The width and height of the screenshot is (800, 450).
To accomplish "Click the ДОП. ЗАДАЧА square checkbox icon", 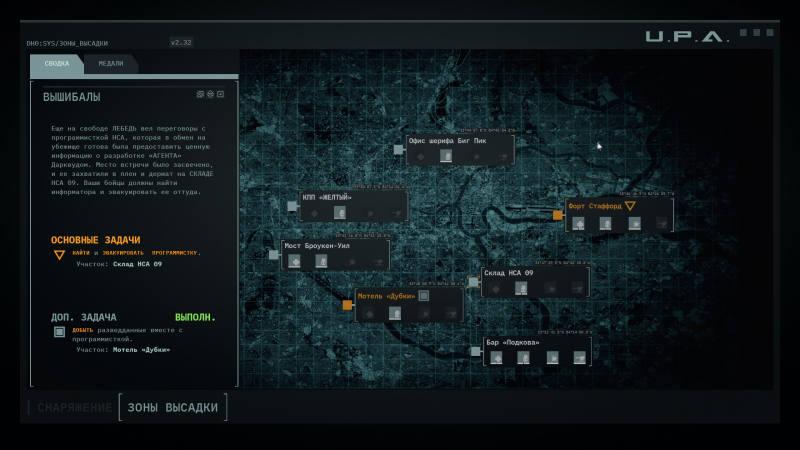I will coord(59,332).
